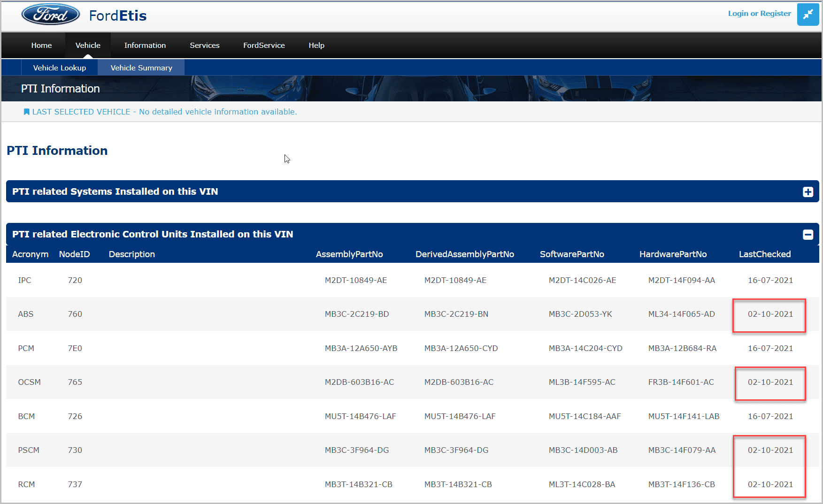Click hardware part M2DT-14F094-AA

pyautogui.click(x=682, y=280)
